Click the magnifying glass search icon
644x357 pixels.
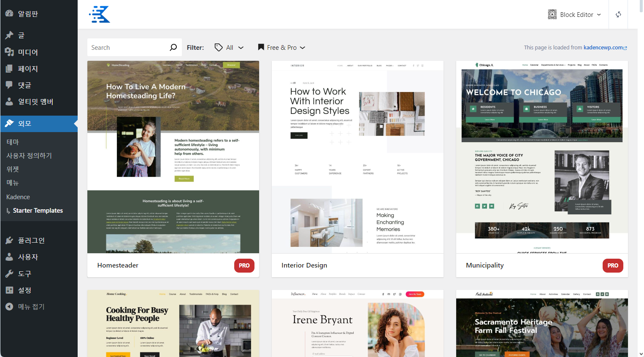tap(173, 47)
